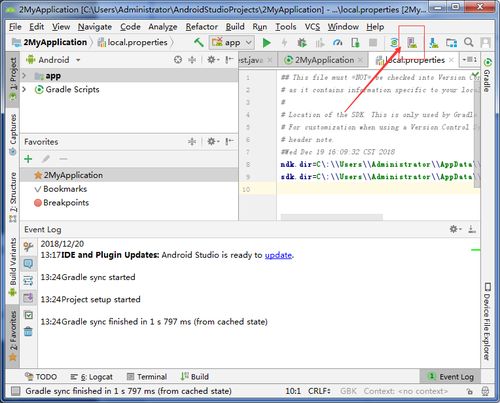Open the Terminal tool window tab
Screen dimensions: 500x403
(147, 377)
